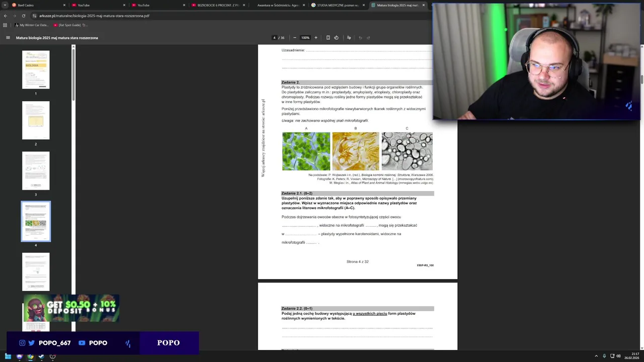Image resolution: width=644 pixels, height=362 pixels.
Task: Click the Instagram icon in the POPO overlay
Action: (22, 343)
